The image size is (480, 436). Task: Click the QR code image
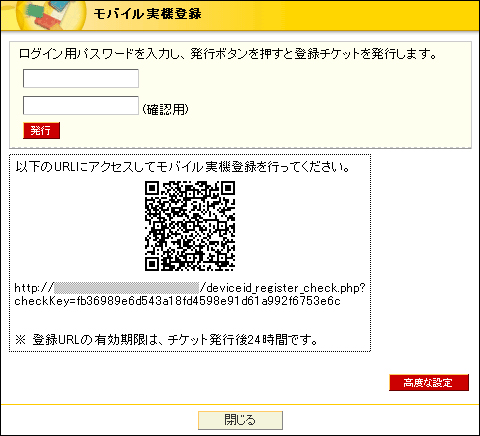[x=190, y=226]
